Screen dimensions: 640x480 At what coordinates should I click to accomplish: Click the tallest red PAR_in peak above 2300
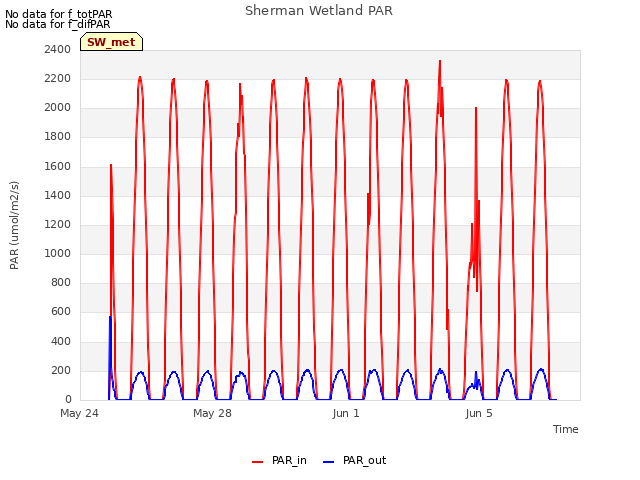click(440, 62)
